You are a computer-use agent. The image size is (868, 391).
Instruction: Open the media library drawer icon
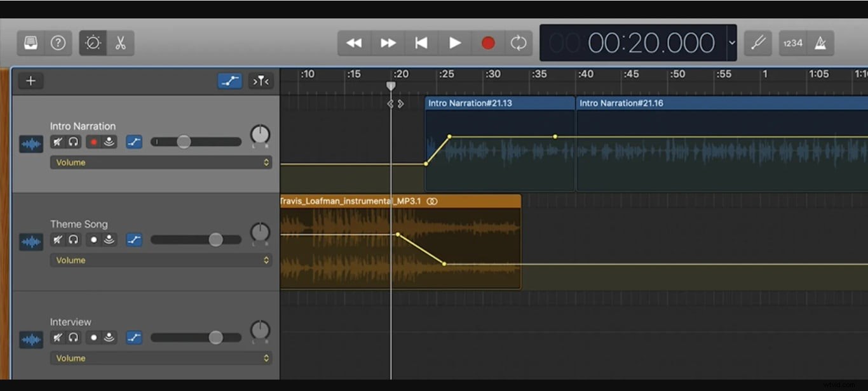pos(30,43)
